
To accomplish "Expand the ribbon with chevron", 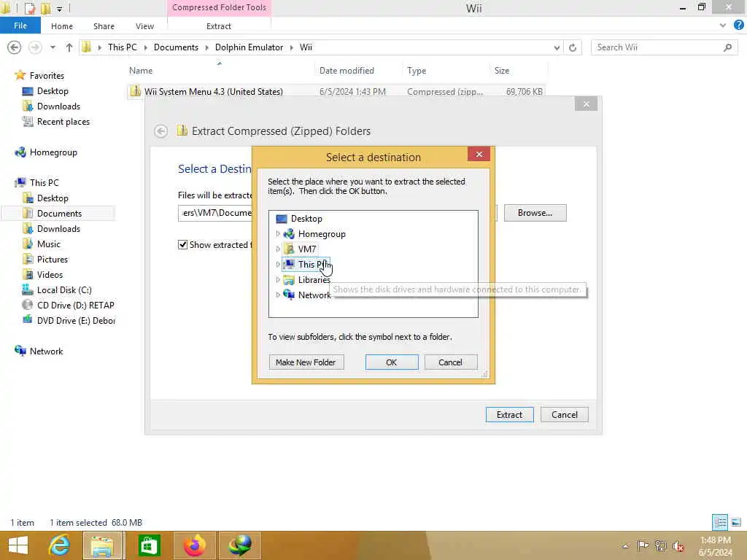I will click(723, 26).
